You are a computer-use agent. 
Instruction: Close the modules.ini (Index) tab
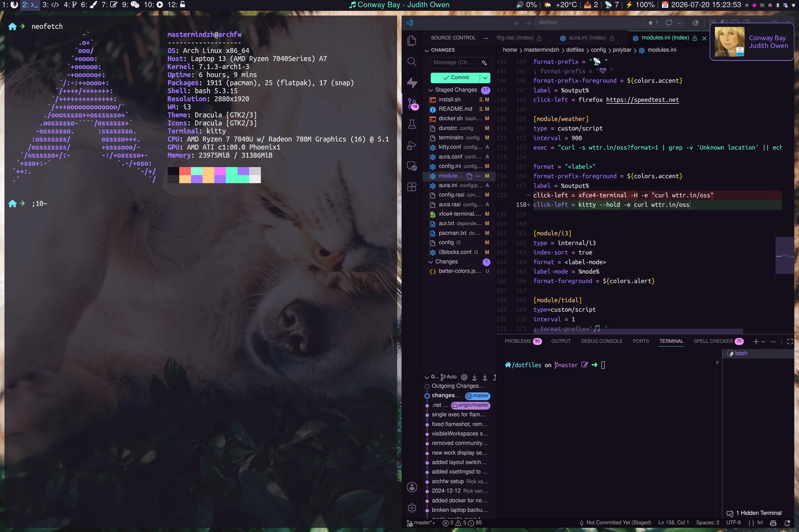[704, 38]
